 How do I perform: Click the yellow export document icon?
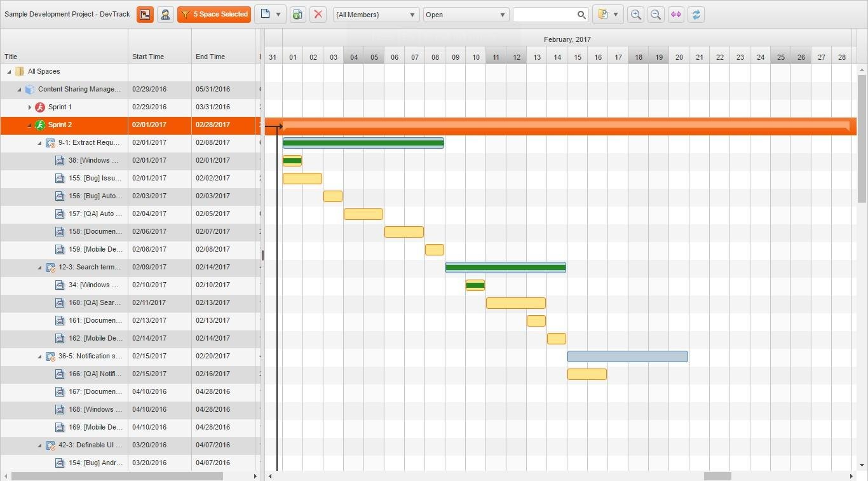[x=602, y=15]
